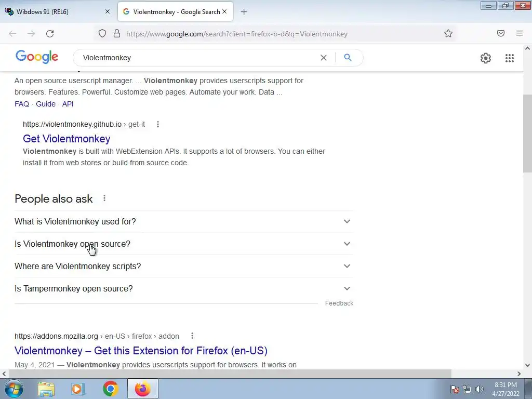
Task: Open options dots beside violentmonkey.github.io get-it result
Action: 158,125
